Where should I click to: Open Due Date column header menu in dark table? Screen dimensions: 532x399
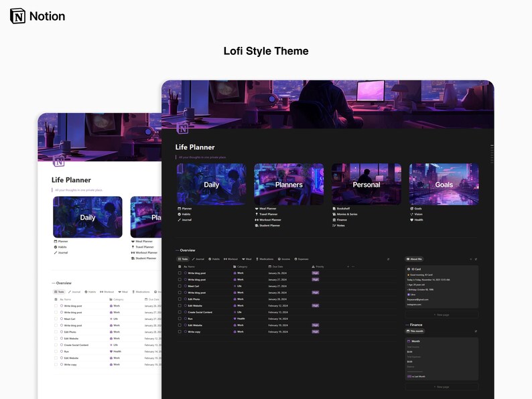tap(275, 267)
